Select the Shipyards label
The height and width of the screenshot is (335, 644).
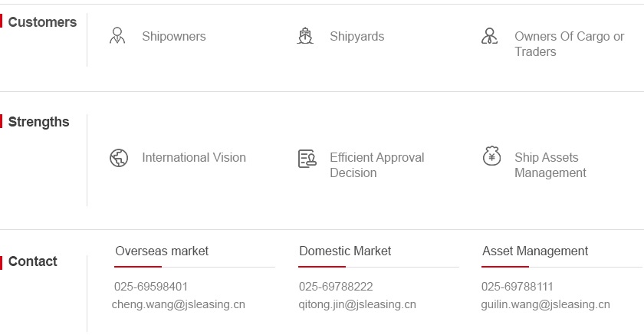pos(356,36)
